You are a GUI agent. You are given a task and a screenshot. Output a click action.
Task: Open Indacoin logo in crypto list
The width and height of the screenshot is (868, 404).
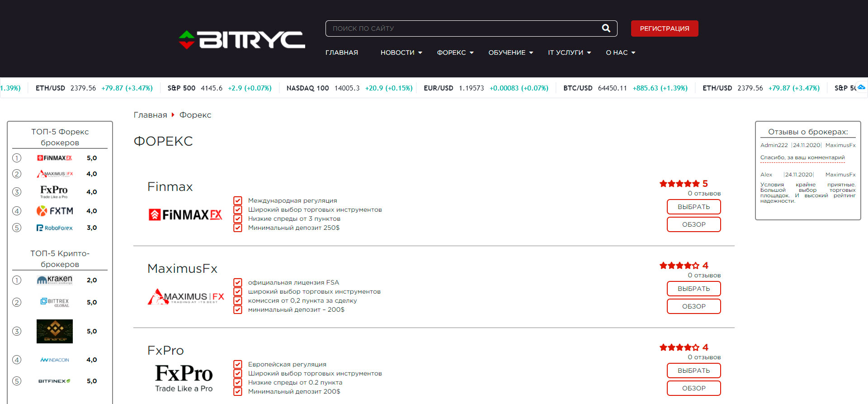coord(55,360)
